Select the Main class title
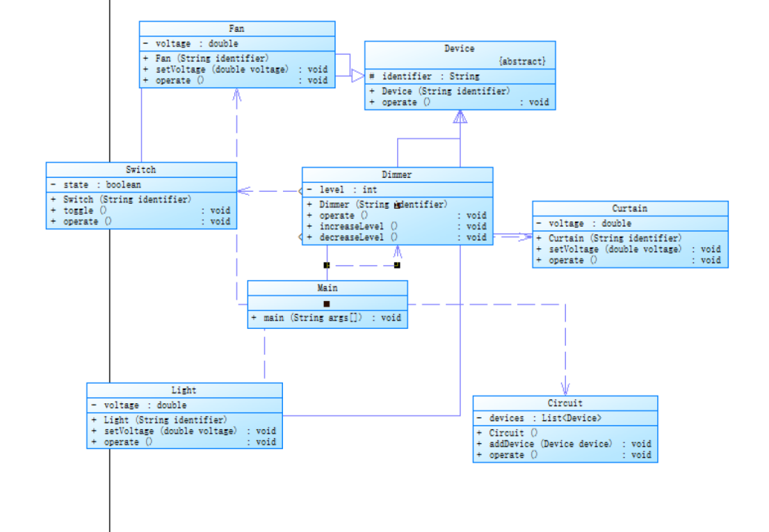This screenshot has height=532, width=769. click(x=327, y=288)
